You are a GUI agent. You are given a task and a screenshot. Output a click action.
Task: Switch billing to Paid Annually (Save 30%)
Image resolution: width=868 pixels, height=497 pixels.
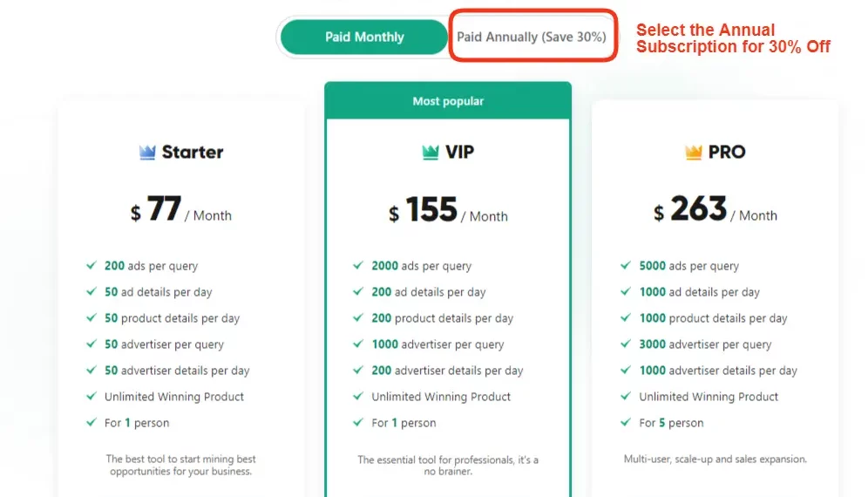[x=532, y=37]
